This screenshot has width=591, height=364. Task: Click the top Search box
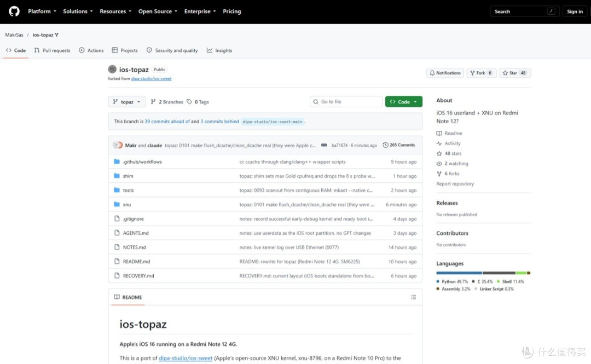(525, 11)
